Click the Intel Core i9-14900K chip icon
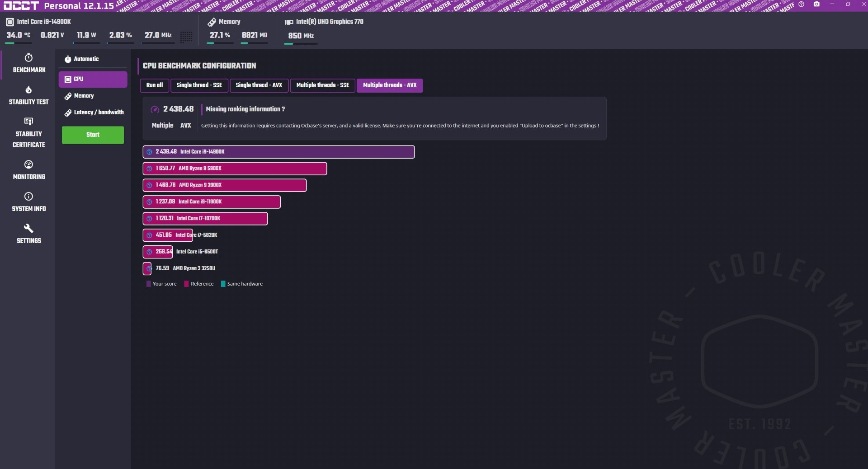Viewport: 868px width, 469px height. 10,22
